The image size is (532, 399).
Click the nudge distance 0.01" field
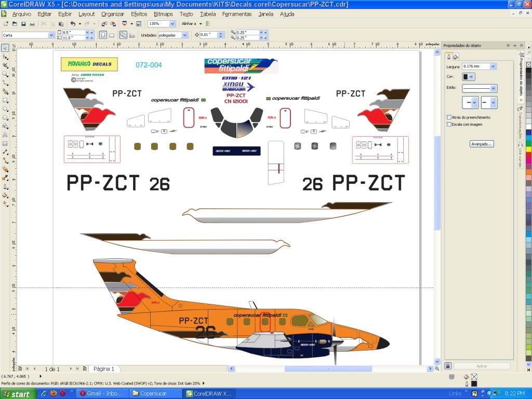208,35
